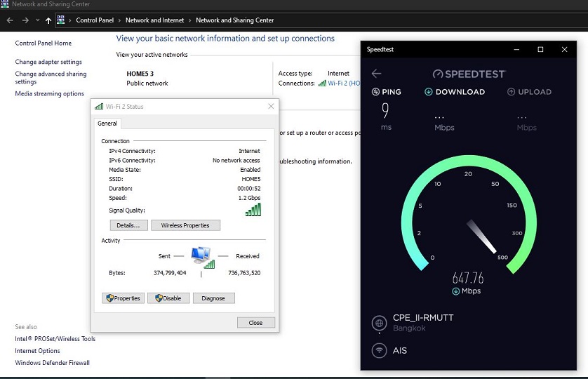588x379 pixels.
Task: Open Wireless Properties
Action: point(185,225)
